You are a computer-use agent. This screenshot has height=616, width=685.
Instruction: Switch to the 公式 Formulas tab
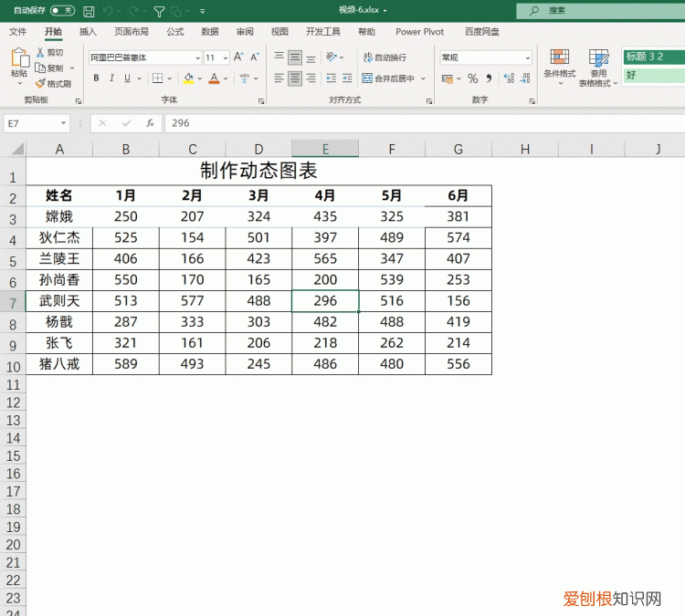(174, 31)
